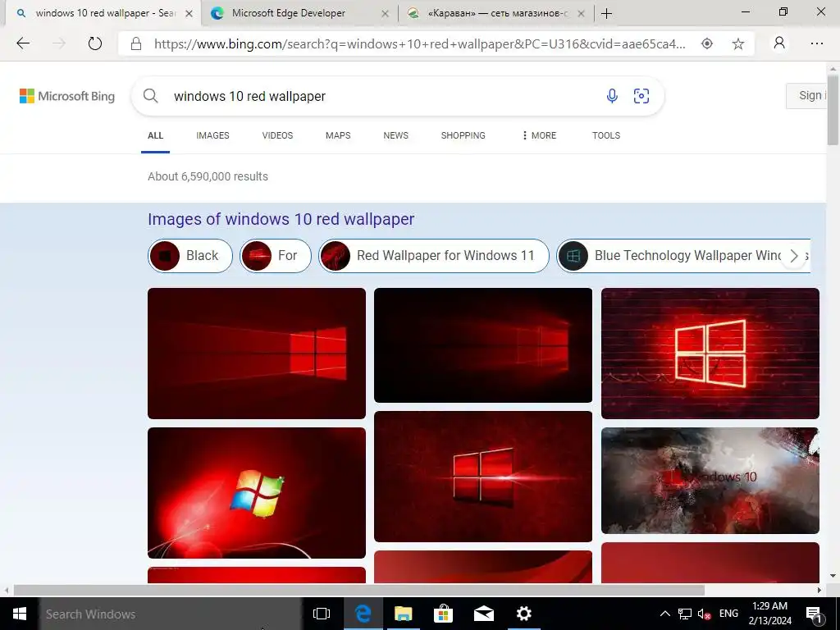The width and height of the screenshot is (840, 630).
Task: Click the address bar URL
Action: (x=419, y=44)
